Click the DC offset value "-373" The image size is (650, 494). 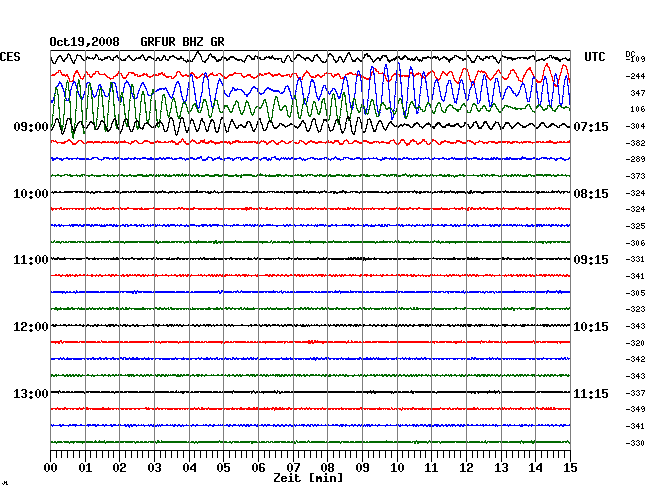[635, 176]
